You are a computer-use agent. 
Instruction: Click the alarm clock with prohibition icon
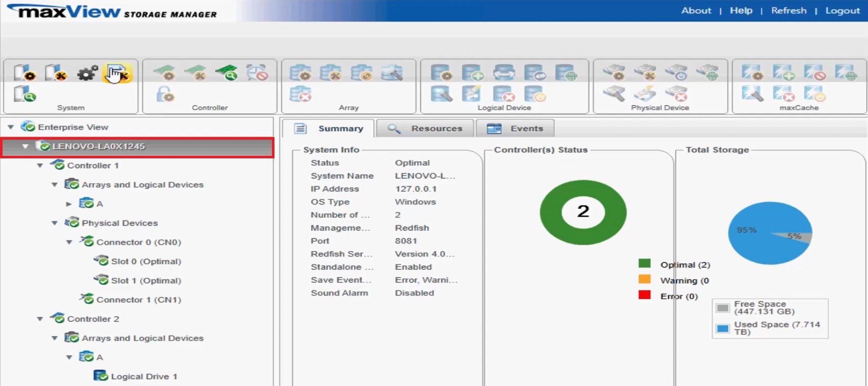click(257, 73)
